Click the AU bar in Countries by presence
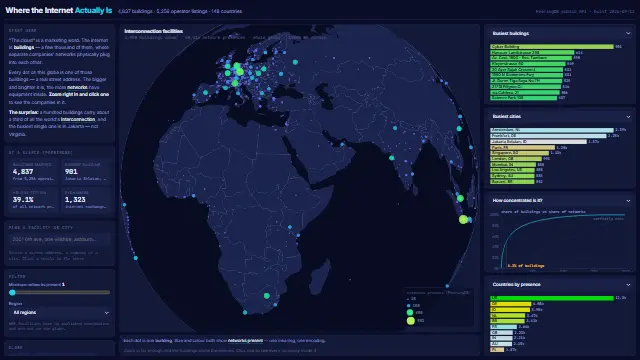The height and width of the screenshot is (360, 640). [x=501, y=344]
